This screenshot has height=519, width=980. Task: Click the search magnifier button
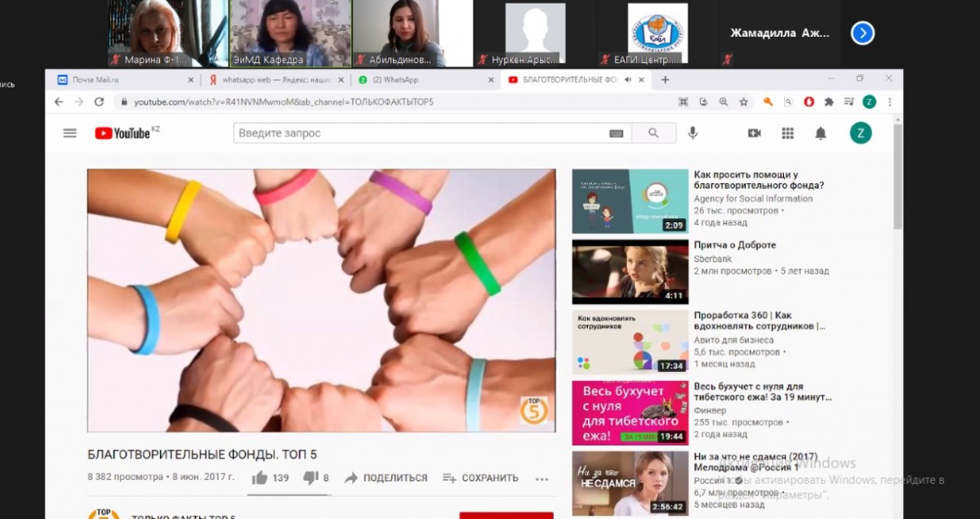[x=653, y=133]
